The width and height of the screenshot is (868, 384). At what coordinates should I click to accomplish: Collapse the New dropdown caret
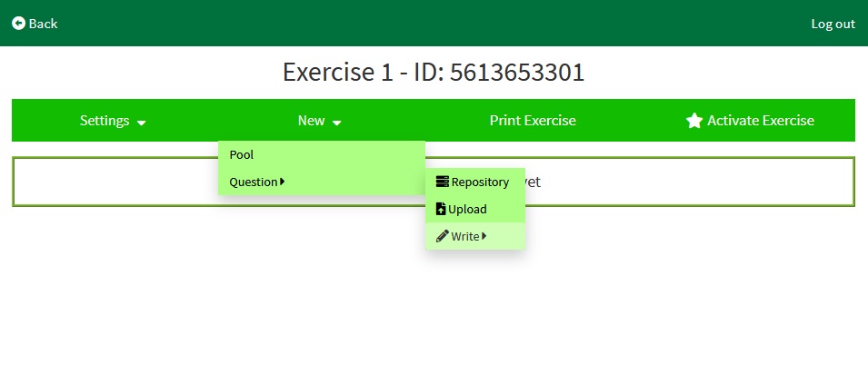[x=336, y=123]
